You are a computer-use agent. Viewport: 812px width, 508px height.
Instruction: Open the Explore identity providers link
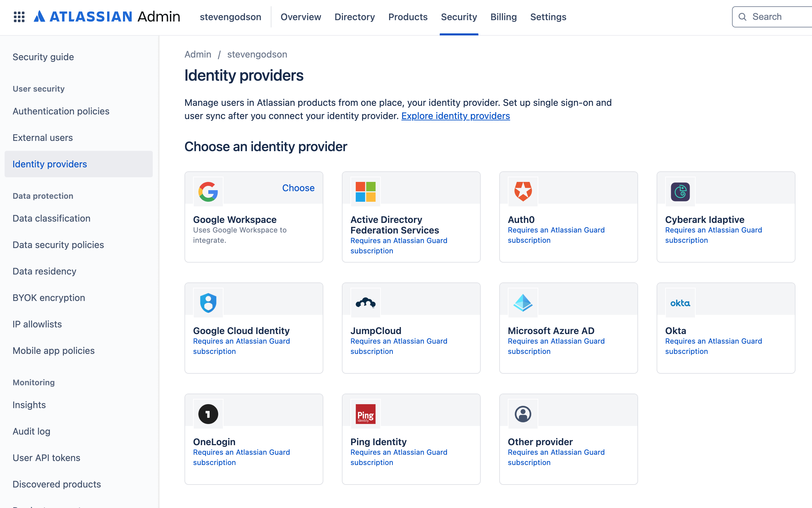click(x=455, y=116)
